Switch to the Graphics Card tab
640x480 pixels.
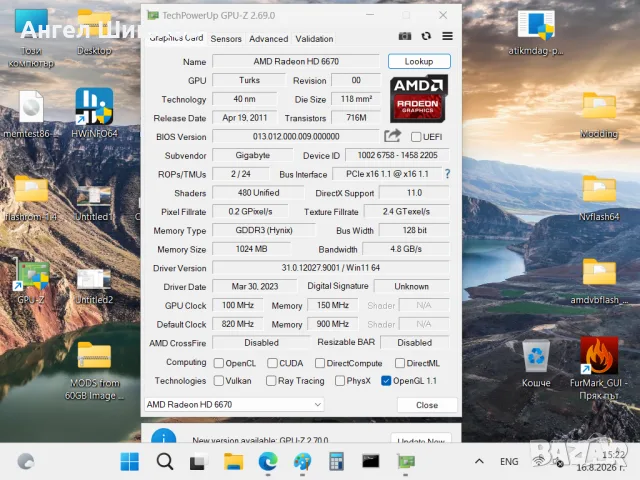coord(176,38)
